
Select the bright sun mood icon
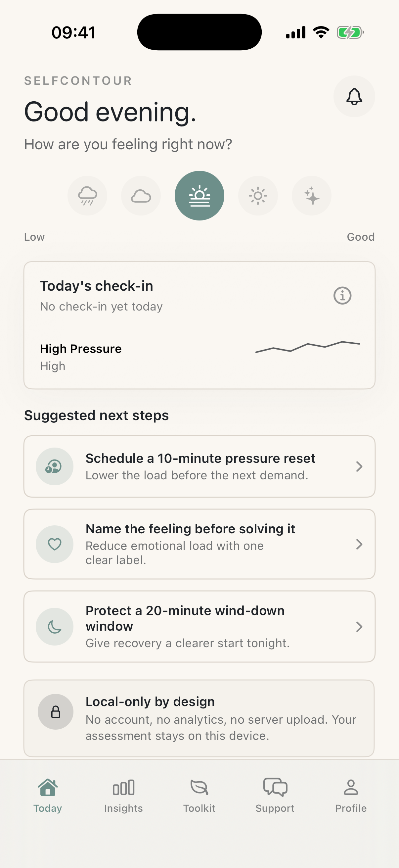[x=258, y=195]
